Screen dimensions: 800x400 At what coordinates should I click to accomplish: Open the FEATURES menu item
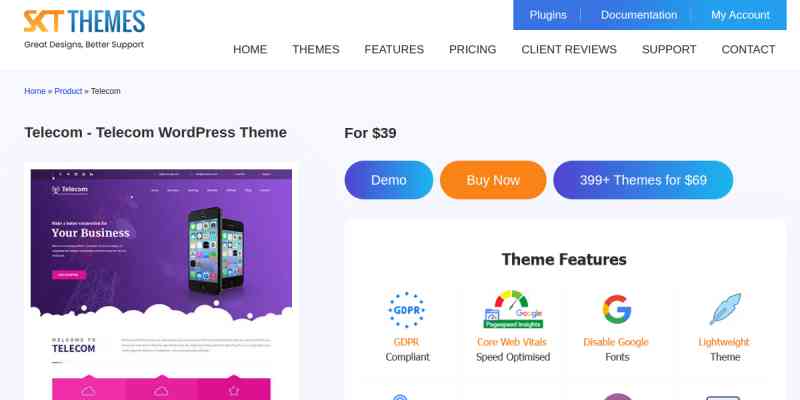[394, 49]
